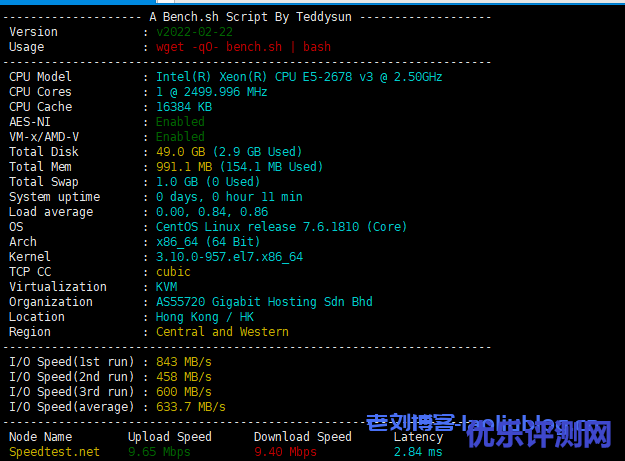Click the CPU Cache 16384 KB value

pyautogui.click(x=183, y=107)
